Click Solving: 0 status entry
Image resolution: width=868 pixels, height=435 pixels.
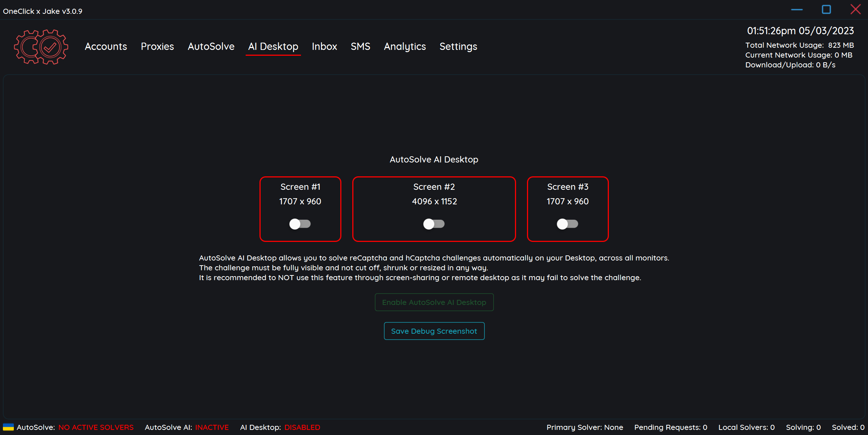(x=803, y=427)
